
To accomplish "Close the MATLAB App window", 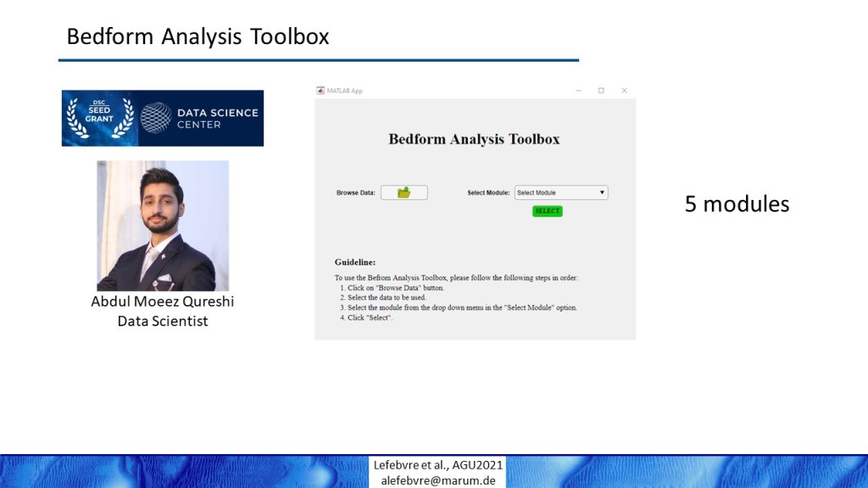I will click(624, 91).
